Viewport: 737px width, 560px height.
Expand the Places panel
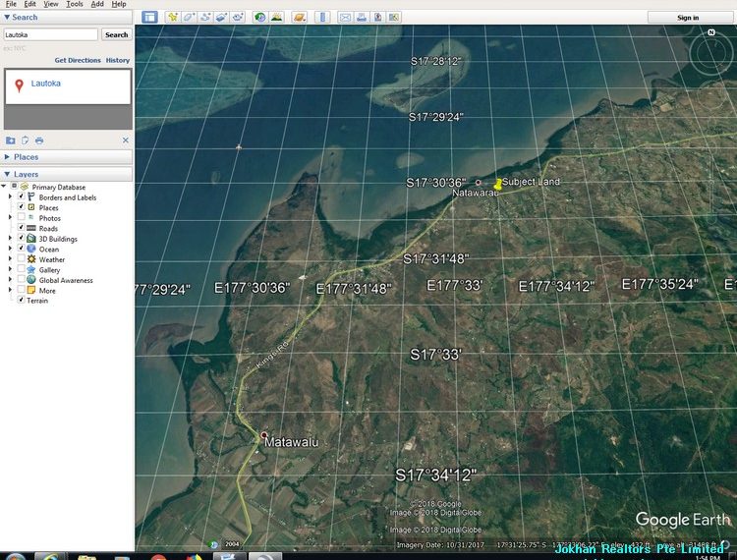point(27,157)
